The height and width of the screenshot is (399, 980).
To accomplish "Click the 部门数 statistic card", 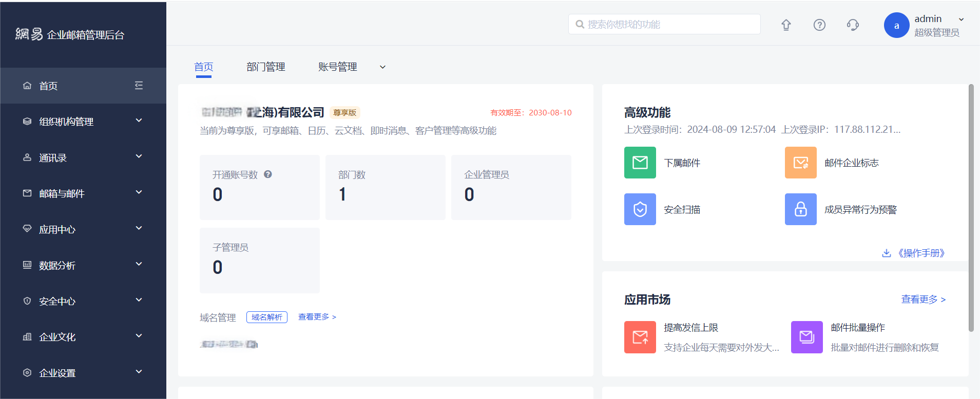I will [386, 187].
